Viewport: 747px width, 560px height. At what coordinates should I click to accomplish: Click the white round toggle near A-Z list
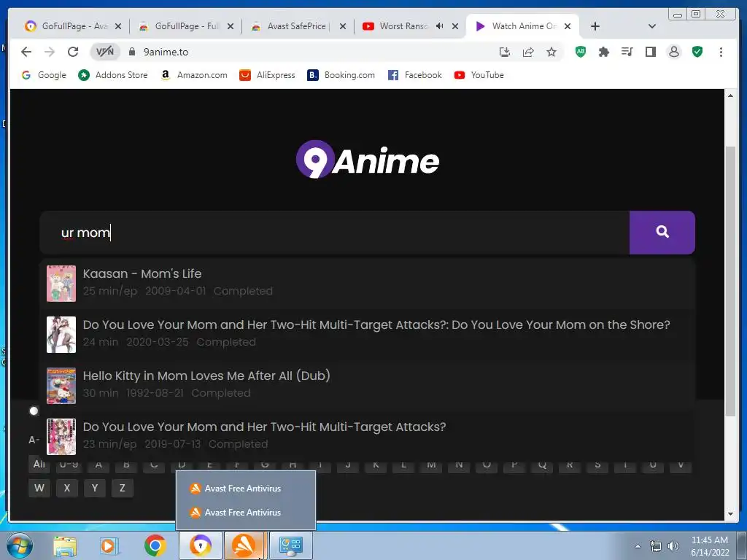pos(34,411)
